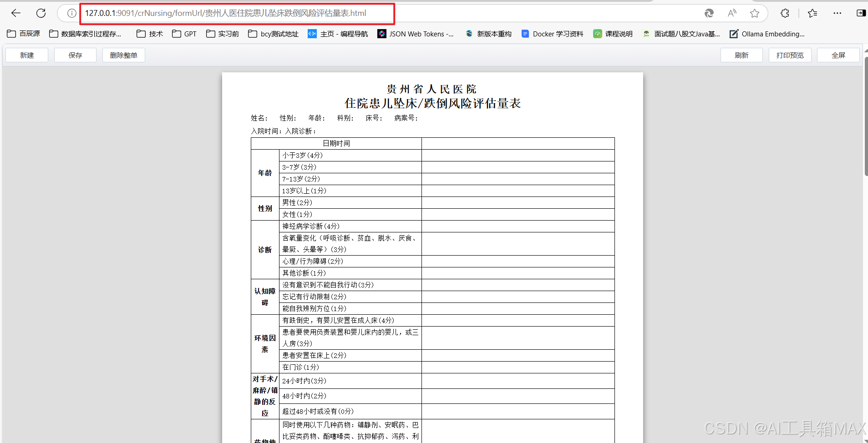The image size is (868, 443).
Task: Select the 超过48小时或没有(0分) row
Action: (447, 411)
